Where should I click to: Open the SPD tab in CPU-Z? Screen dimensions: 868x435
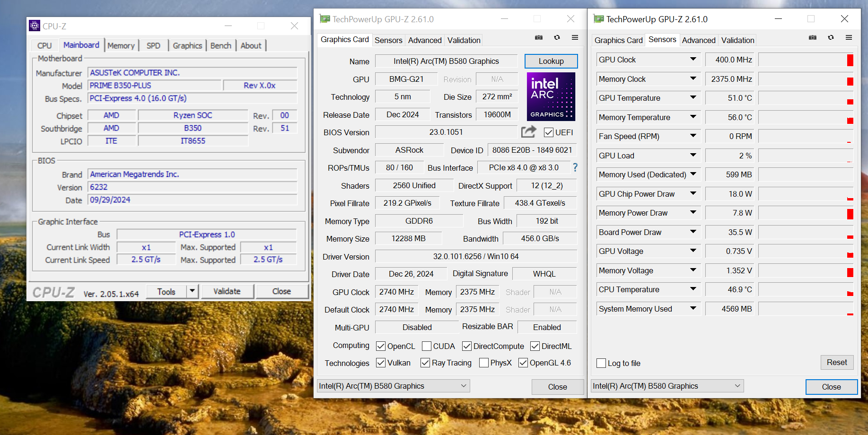coord(153,45)
